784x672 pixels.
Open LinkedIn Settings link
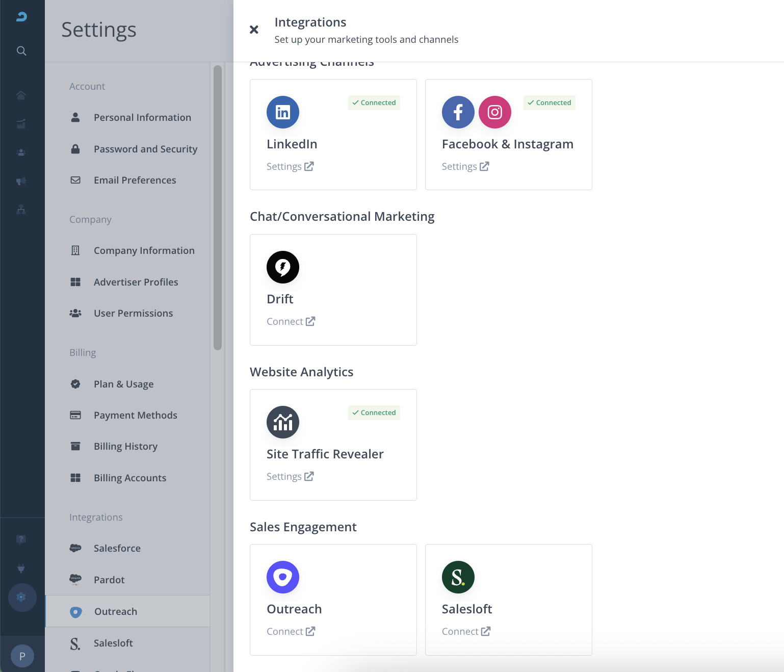click(290, 167)
